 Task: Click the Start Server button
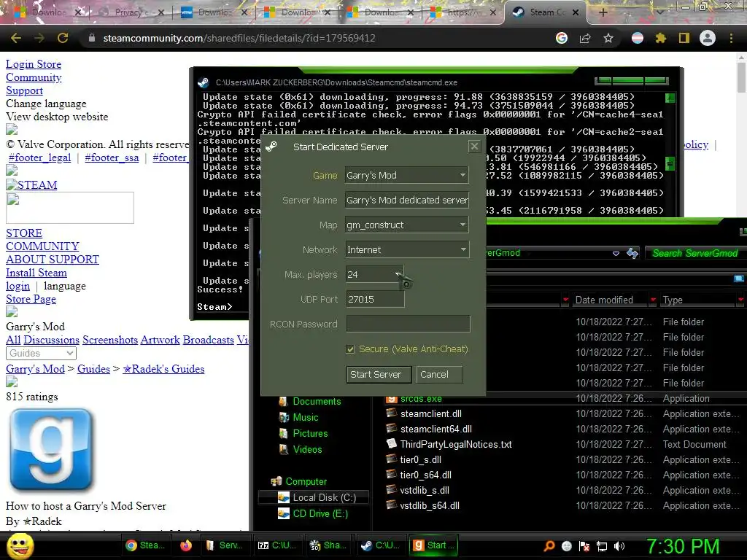tap(379, 374)
